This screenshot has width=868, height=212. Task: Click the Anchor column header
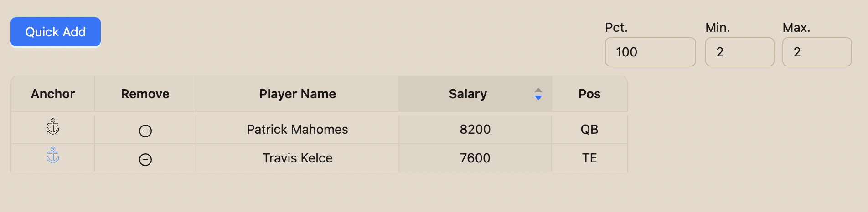[x=53, y=94]
